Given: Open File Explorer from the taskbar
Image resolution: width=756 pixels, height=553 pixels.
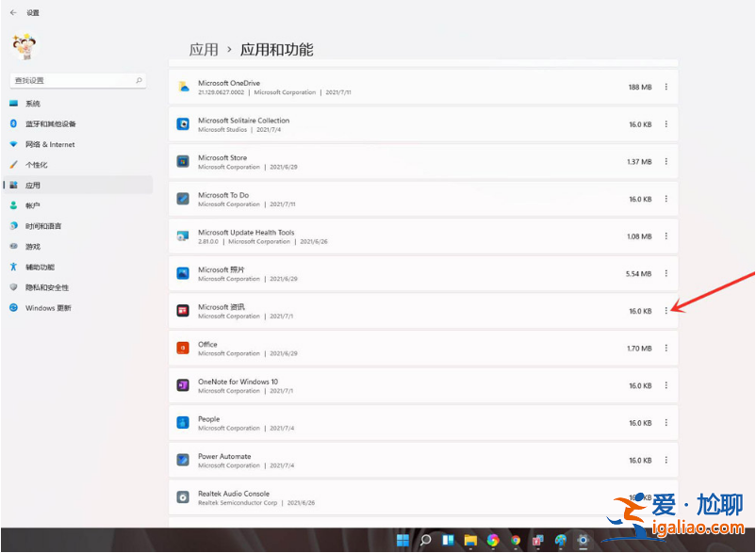Looking at the screenshot, I should 470,541.
